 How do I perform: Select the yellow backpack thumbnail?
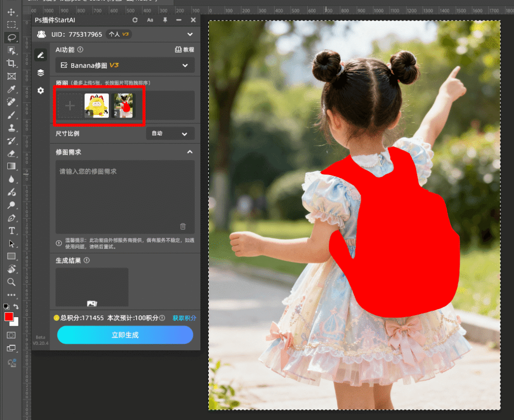(96, 105)
